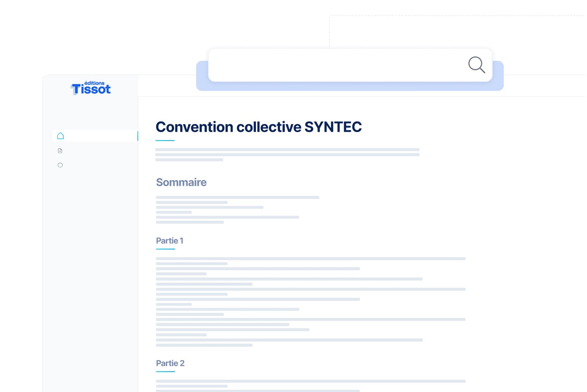Jump to the Sommaire heading
The width and height of the screenshot is (587, 392).
pyautogui.click(x=181, y=182)
